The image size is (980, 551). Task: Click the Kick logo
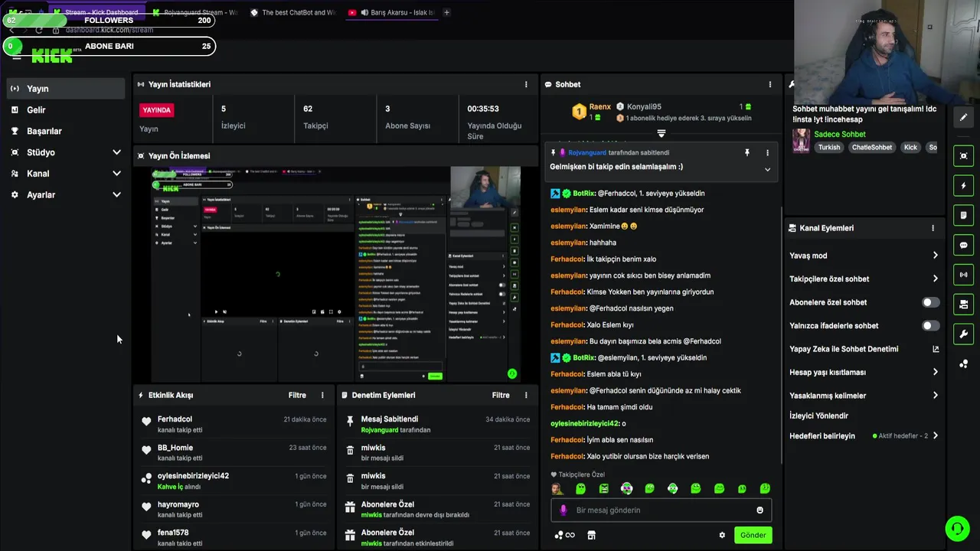pos(52,57)
